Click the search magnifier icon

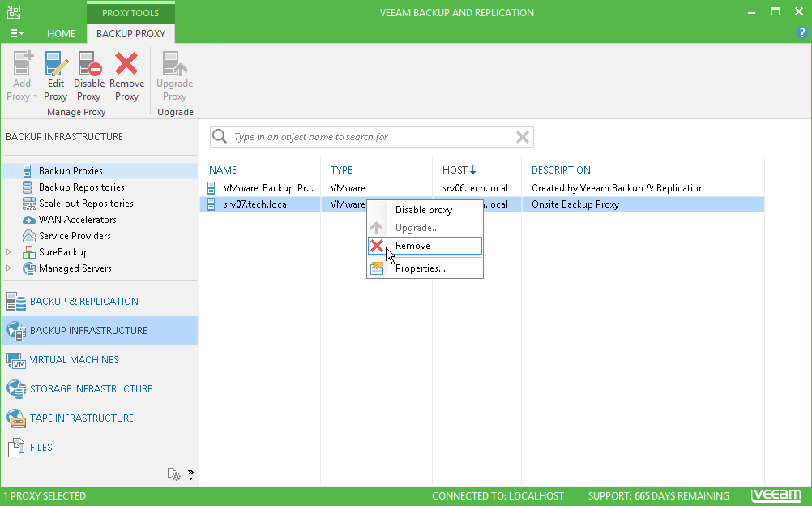[220, 136]
